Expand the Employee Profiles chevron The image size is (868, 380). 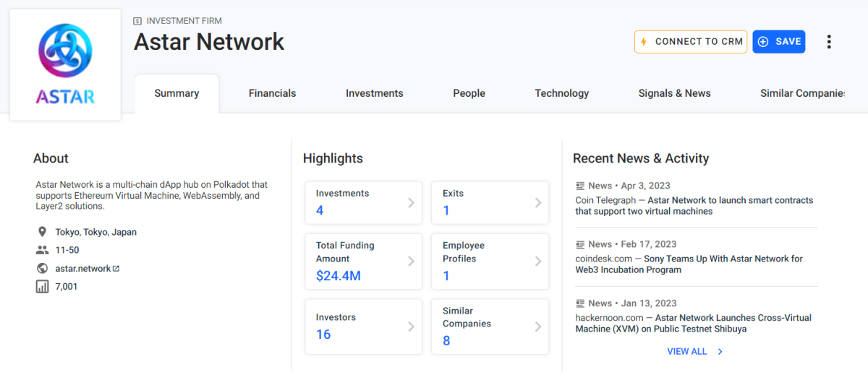click(538, 261)
